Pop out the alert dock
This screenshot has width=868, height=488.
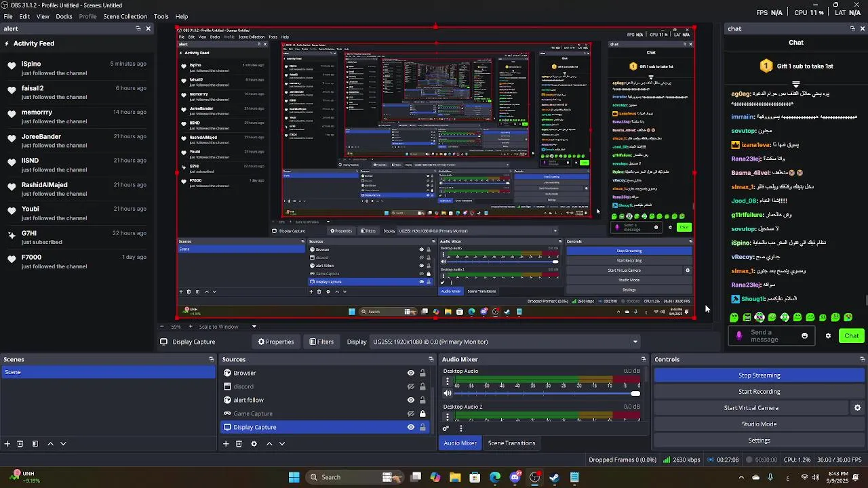pos(138,28)
